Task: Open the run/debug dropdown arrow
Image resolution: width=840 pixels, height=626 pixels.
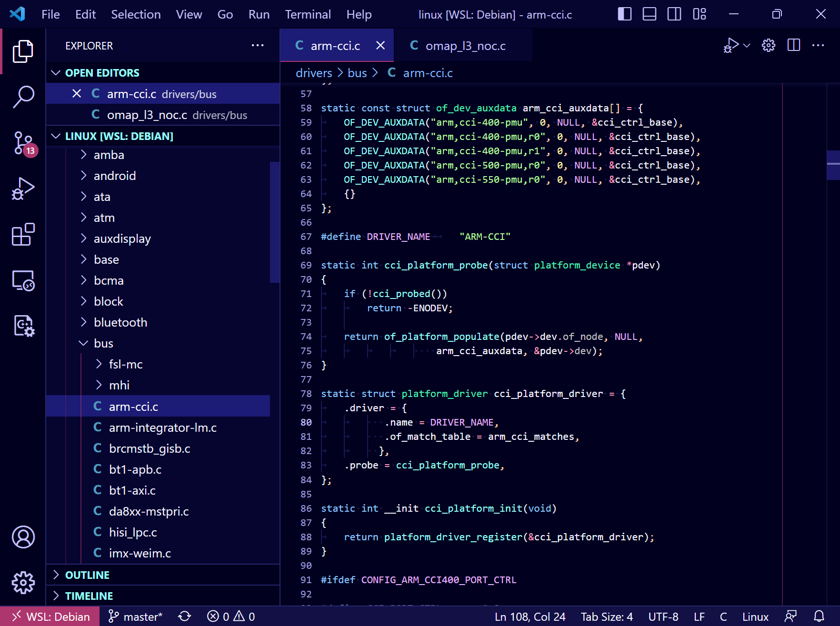Action: coord(747,45)
